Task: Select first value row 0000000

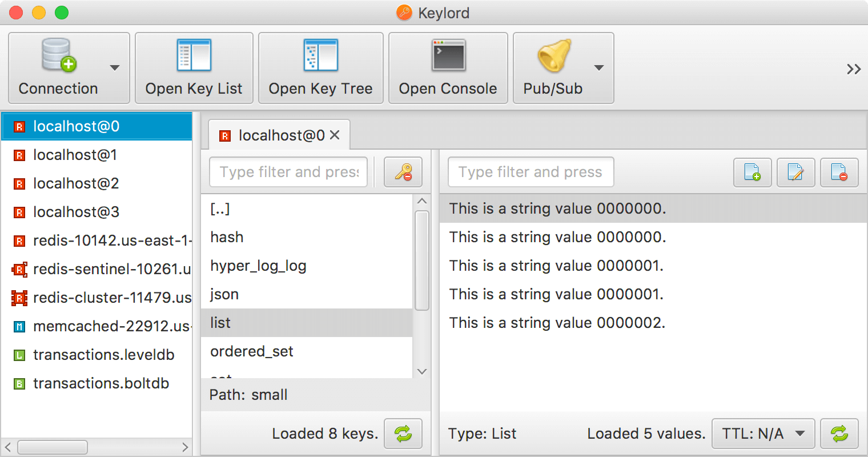Action: pos(653,209)
